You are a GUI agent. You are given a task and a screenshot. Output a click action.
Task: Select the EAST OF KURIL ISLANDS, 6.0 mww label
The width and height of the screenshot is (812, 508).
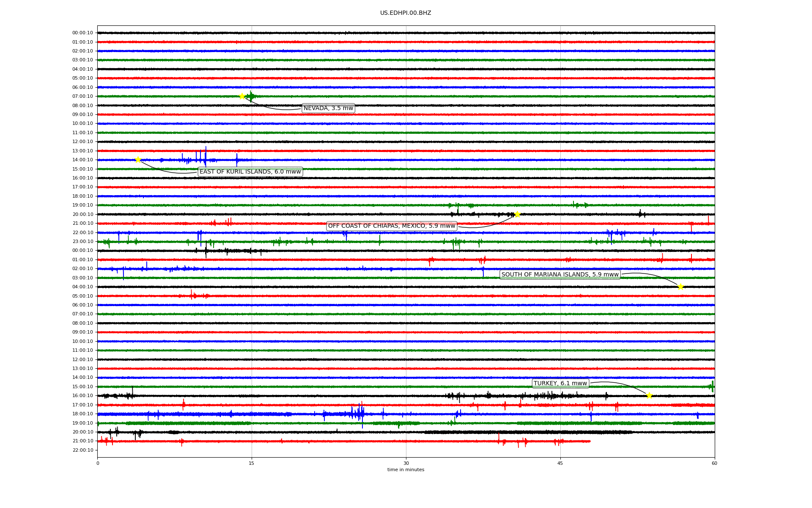click(250, 171)
